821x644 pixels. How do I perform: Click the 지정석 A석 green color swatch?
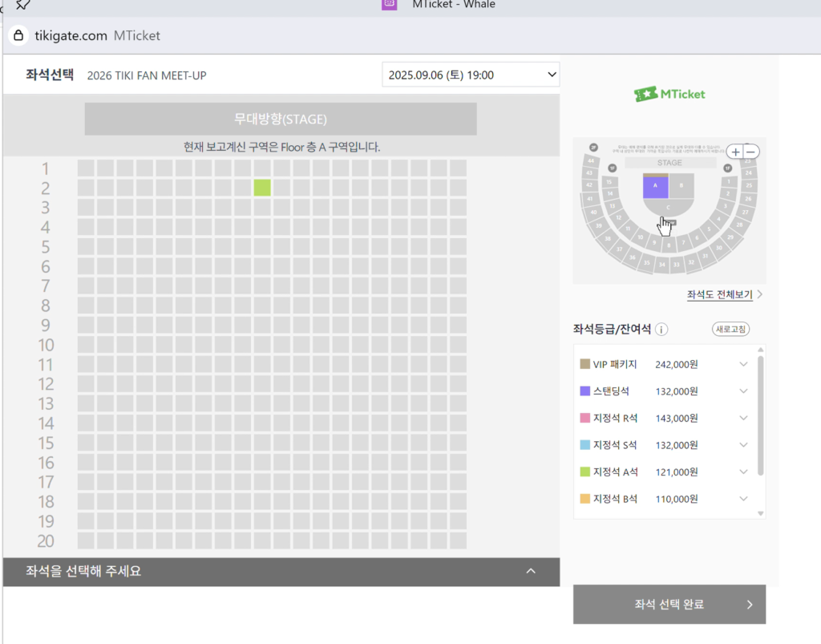(584, 472)
